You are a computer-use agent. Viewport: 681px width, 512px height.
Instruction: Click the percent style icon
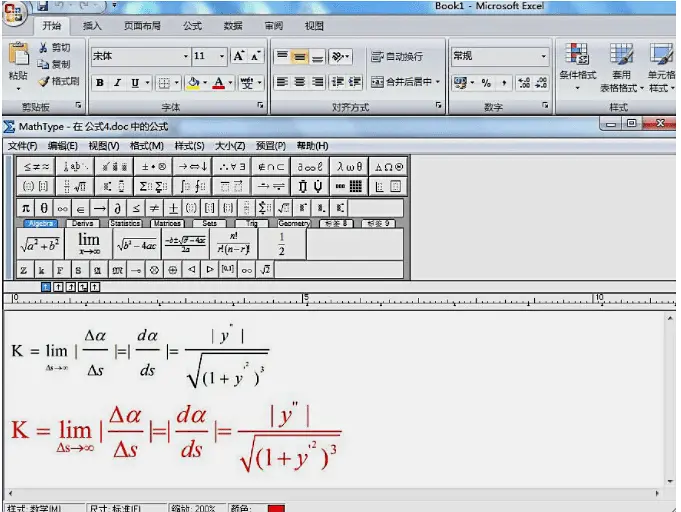486,83
